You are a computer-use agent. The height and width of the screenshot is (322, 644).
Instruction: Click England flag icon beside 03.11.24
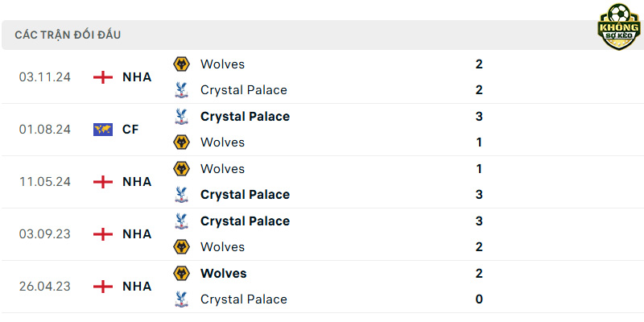103,77
